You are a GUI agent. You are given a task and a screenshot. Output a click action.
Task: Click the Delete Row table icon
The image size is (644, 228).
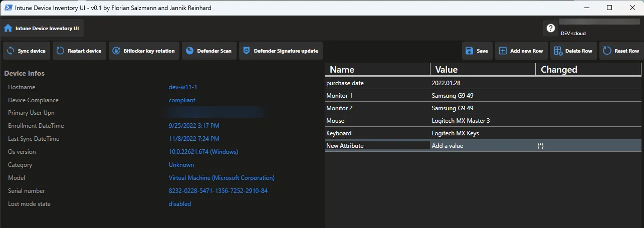558,51
